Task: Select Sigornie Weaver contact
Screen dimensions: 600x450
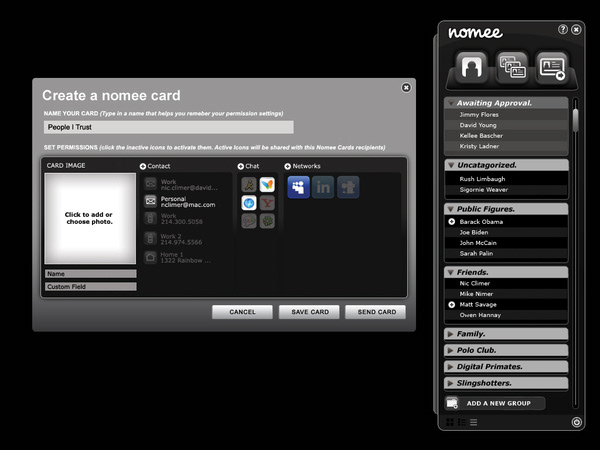Action: pyautogui.click(x=506, y=189)
